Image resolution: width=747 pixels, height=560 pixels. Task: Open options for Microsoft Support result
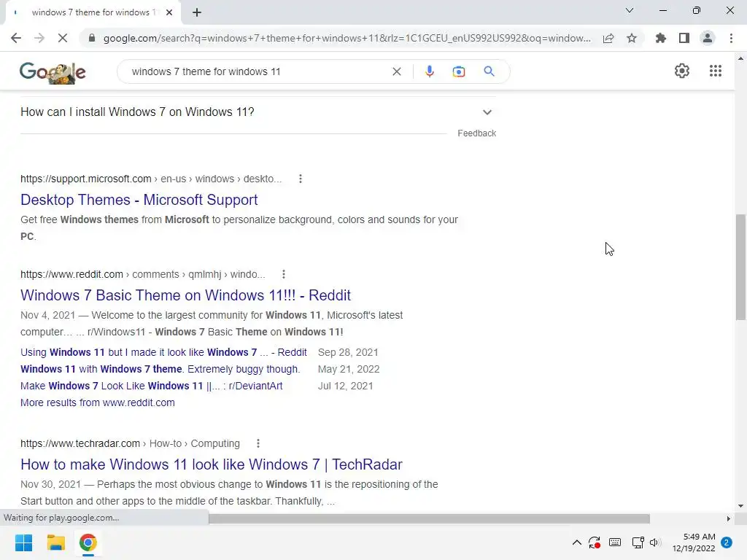click(300, 179)
